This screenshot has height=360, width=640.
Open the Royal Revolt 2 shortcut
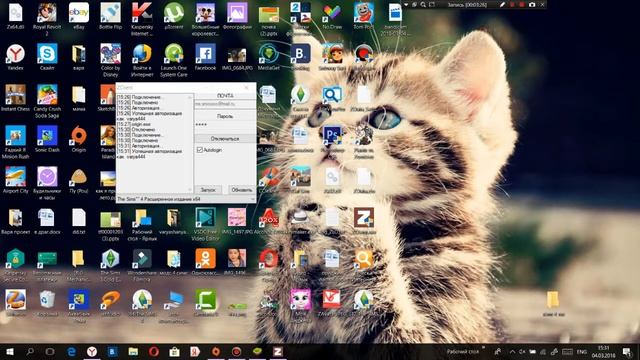click(x=47, y=18)
